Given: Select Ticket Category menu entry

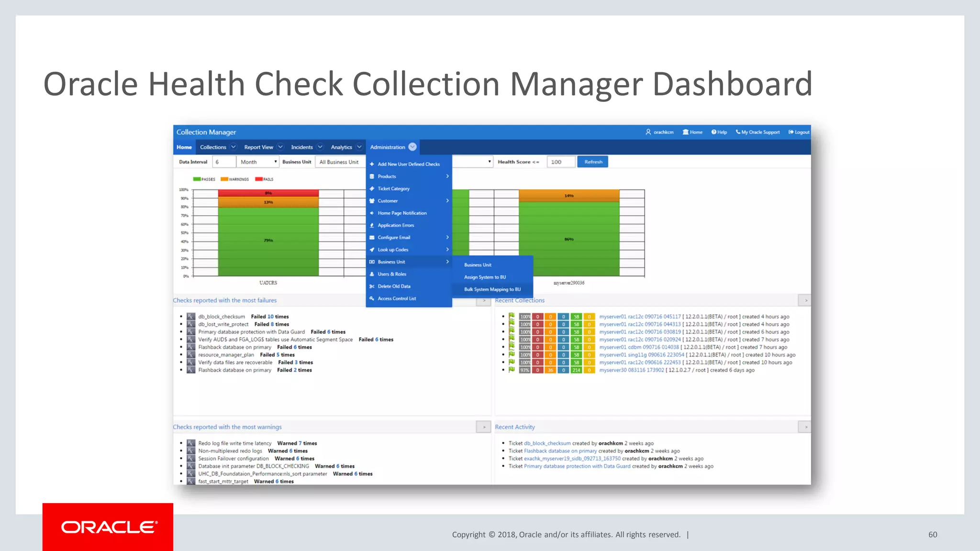Looking at the screenshot, I should pos(409,188).
